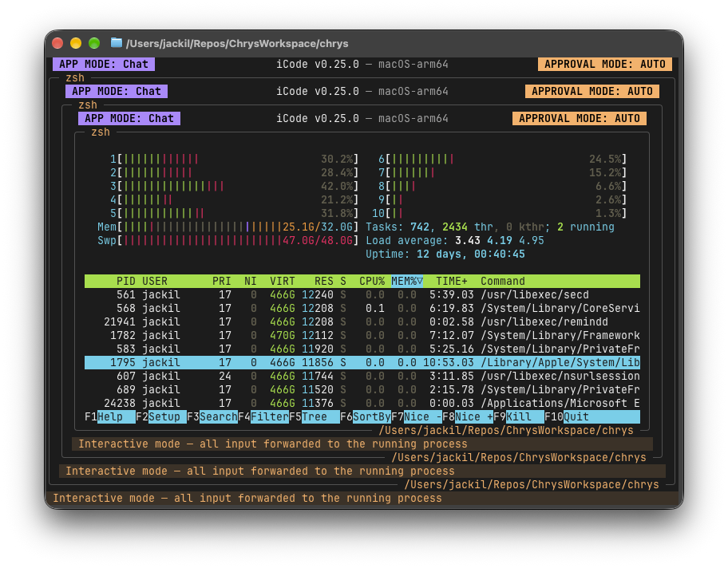The image size is (728, 568).
Task: Select process 1782 Framework row
Action: [362, 335]
